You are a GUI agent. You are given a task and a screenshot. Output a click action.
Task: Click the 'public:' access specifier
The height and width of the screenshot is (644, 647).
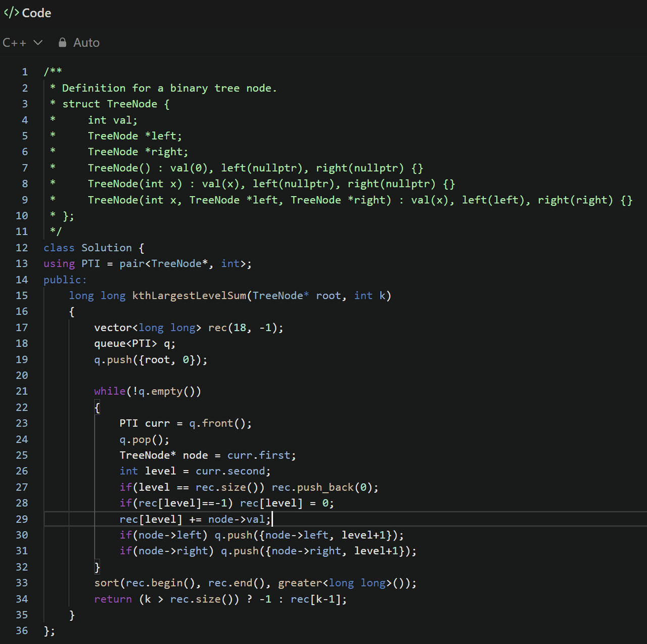65,280
